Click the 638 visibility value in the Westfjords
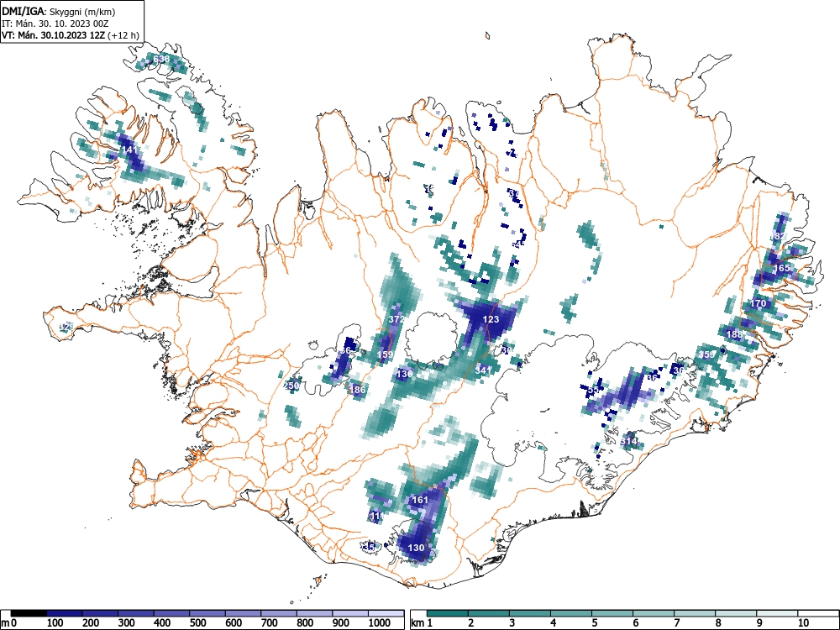The height and width of the screenshot is (630, 840). pos(161,59)
